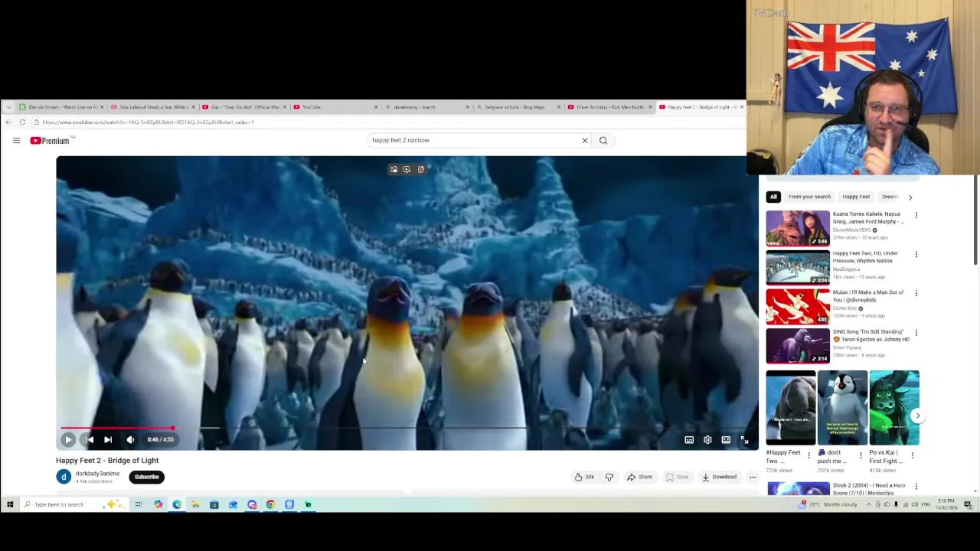This screenshot has height=551, width=980.
Task: Skip to next video in player
Action: [x=108, y=439]
